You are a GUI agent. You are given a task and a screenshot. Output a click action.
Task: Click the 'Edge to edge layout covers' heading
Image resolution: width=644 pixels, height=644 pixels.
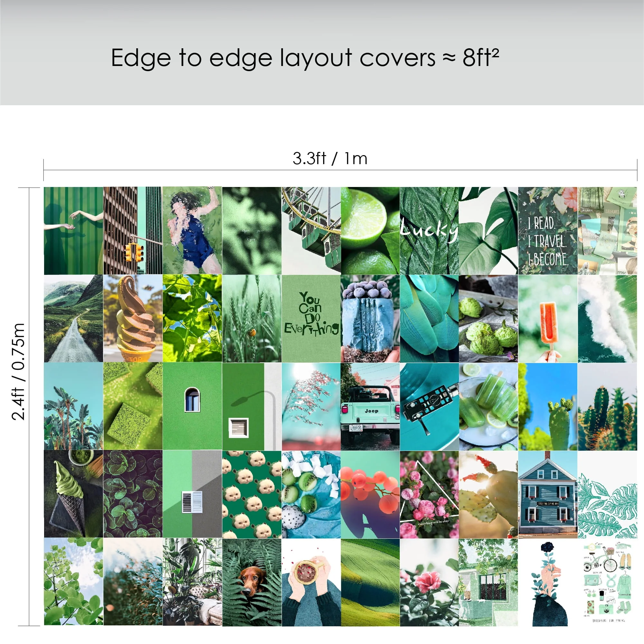273,58
